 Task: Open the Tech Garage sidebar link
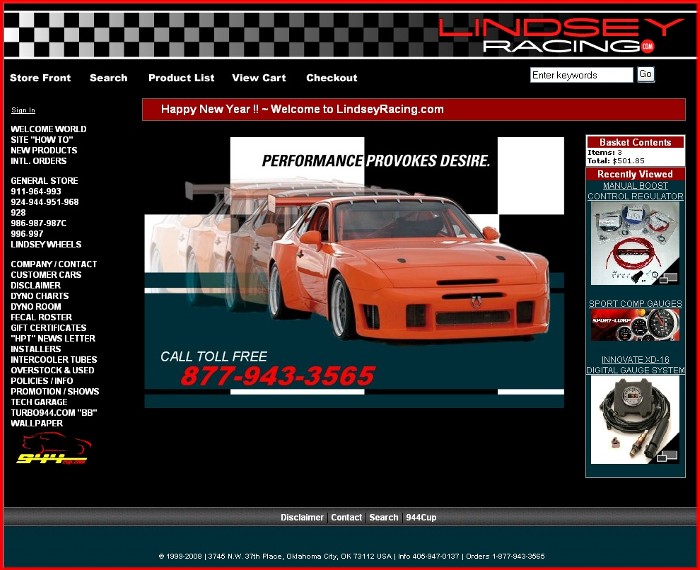coord(40,402)
